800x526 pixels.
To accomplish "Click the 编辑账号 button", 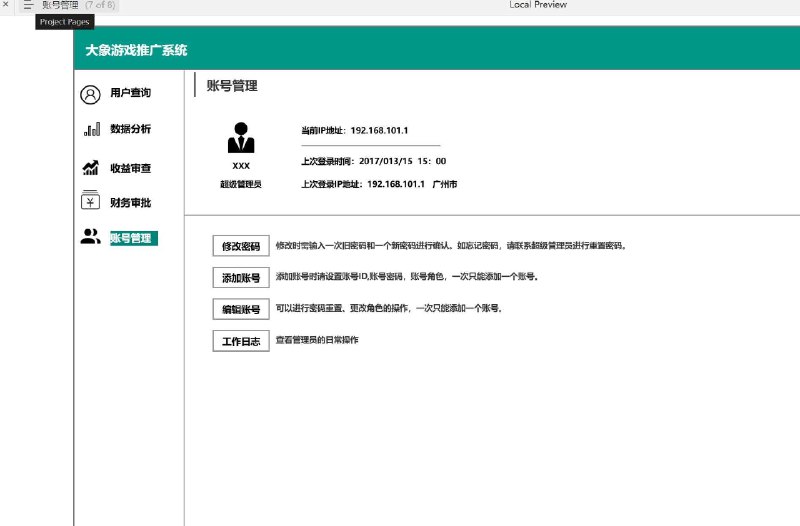I will [241, 309].
